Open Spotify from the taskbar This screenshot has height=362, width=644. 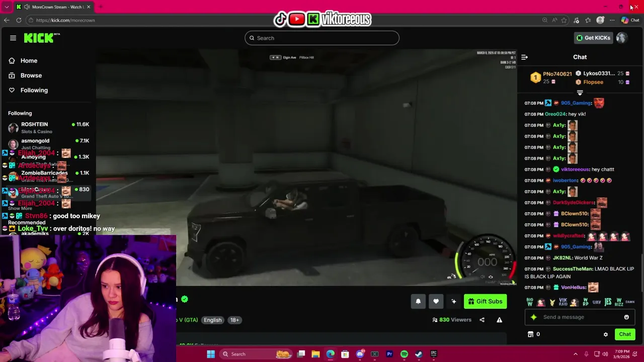click(404, 354)
